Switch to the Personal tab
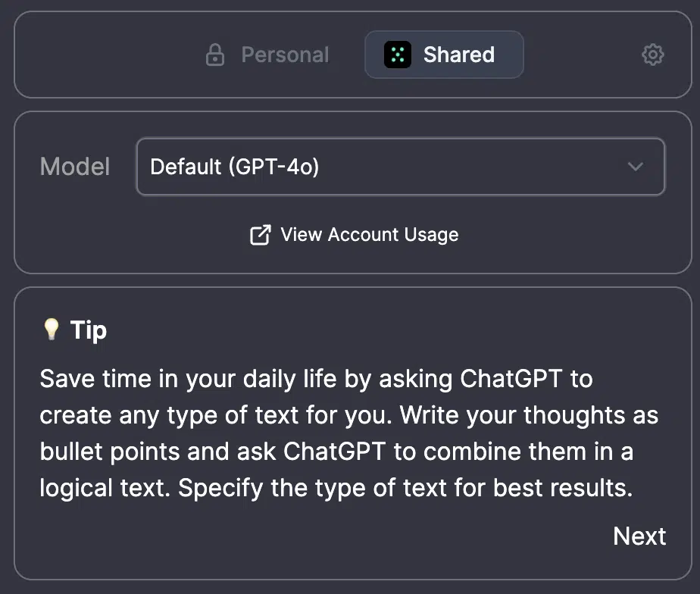The image size is (700, 594). pyautogui.click(x=268, y=55)
